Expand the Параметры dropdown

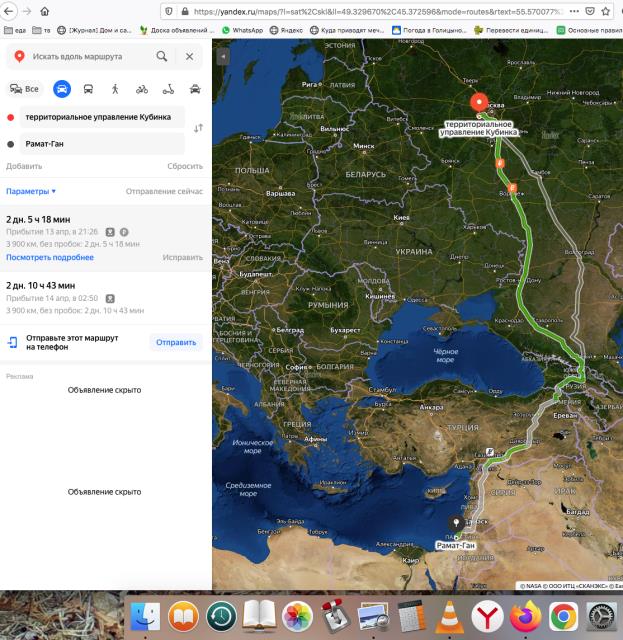click(32, 191)
